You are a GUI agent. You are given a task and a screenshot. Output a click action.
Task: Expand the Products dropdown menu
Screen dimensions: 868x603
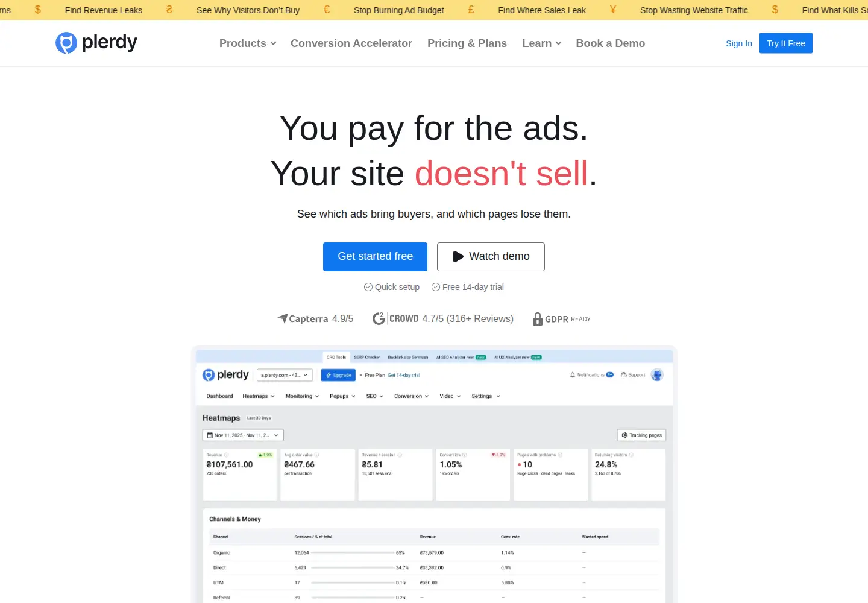(248, 43)
